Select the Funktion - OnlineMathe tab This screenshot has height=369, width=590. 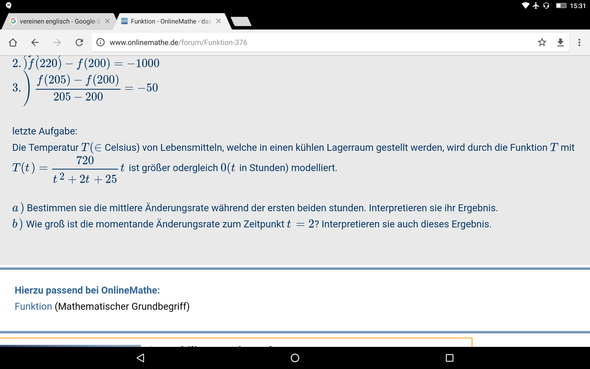(171, 21)
